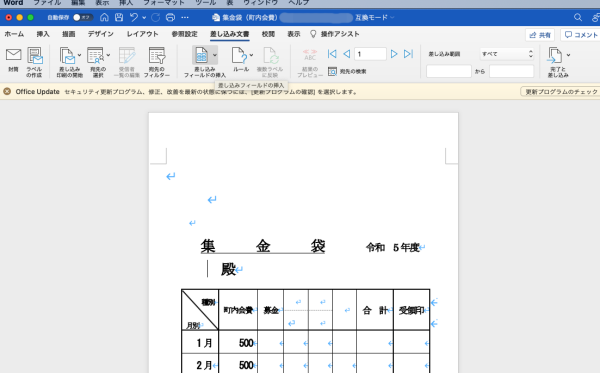This screenshot has width=600, height=373.
Task: Click the search magnifier in title bar
Action: click(x=578, y=17)
